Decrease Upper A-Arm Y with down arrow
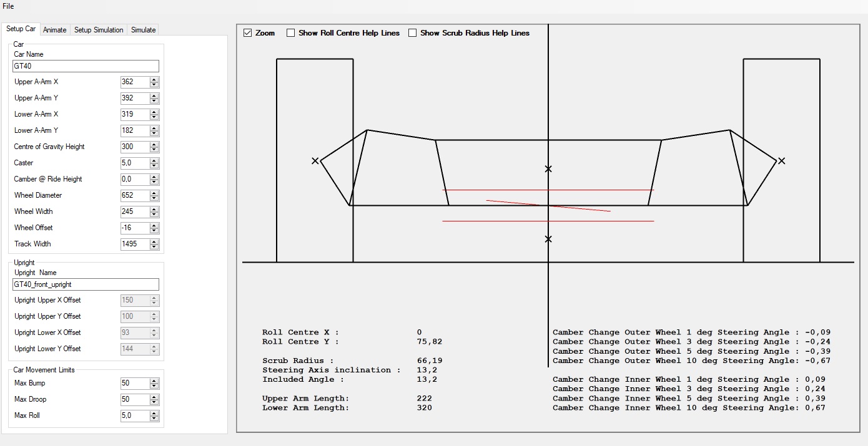 tap(154, 100)
